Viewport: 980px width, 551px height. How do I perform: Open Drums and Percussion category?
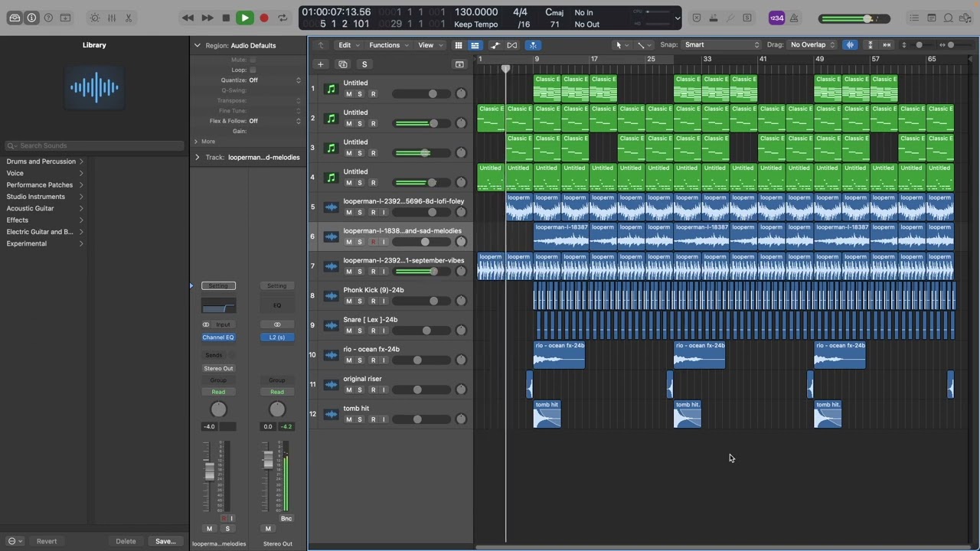click(x=44, y=161)
